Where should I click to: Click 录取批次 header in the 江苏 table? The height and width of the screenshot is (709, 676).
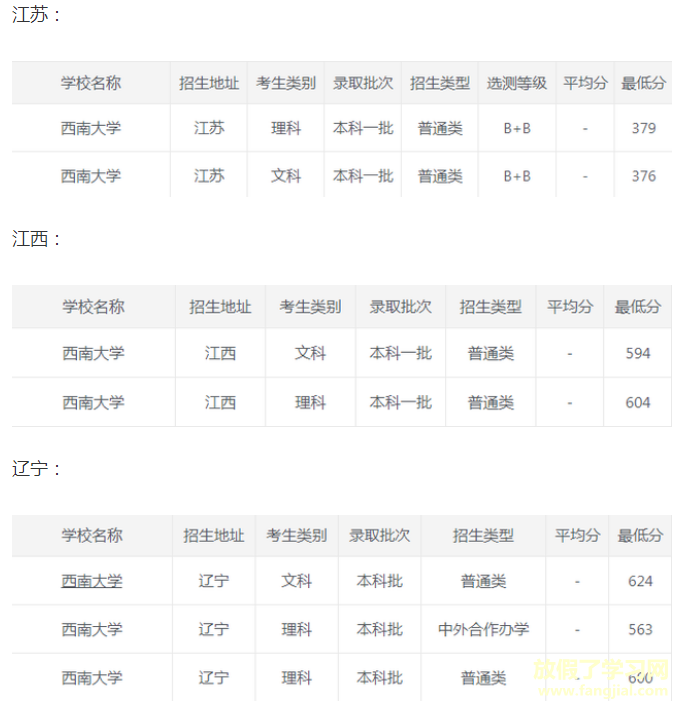[x=363, y=83]
